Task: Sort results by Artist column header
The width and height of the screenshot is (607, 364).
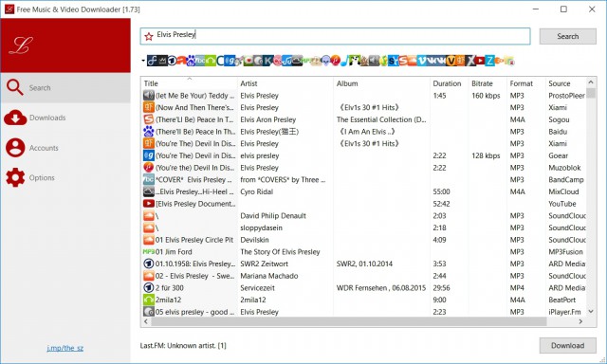Action: pos(285,83)
